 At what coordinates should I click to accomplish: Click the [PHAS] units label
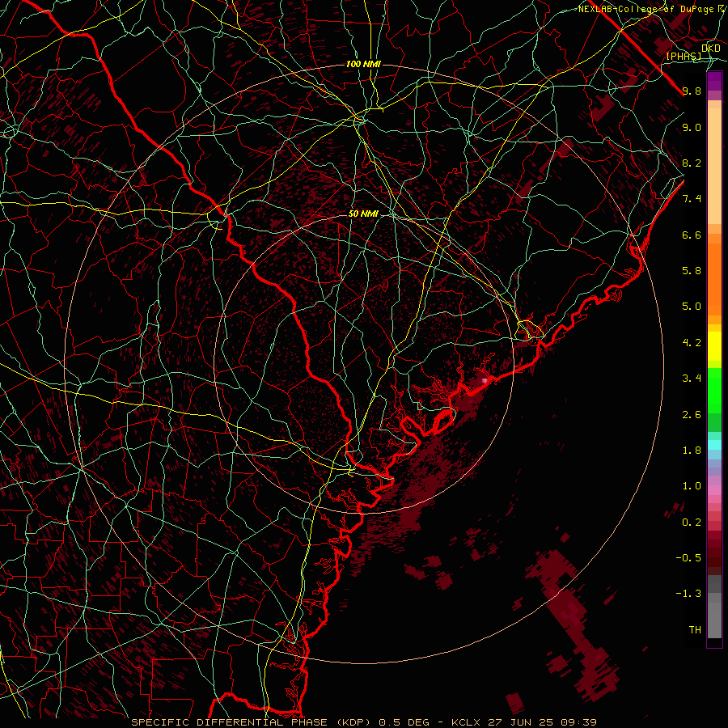(x=684, y=56)
